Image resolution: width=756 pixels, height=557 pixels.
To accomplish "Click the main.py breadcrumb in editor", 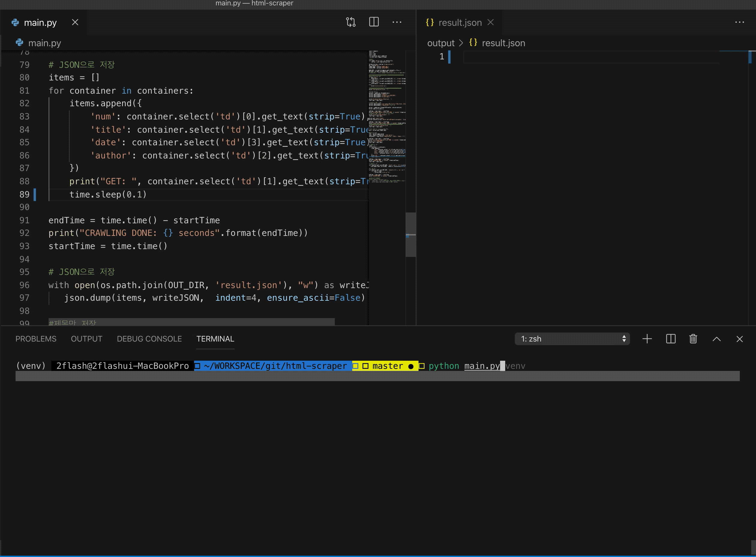I will coord(44,43).
